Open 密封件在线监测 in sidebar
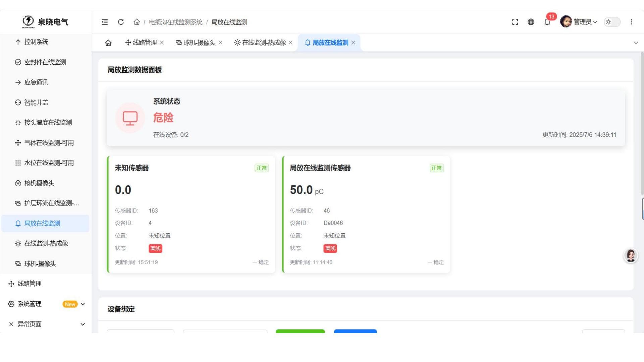Screen dimensions: 644x362 pos(46,62)
